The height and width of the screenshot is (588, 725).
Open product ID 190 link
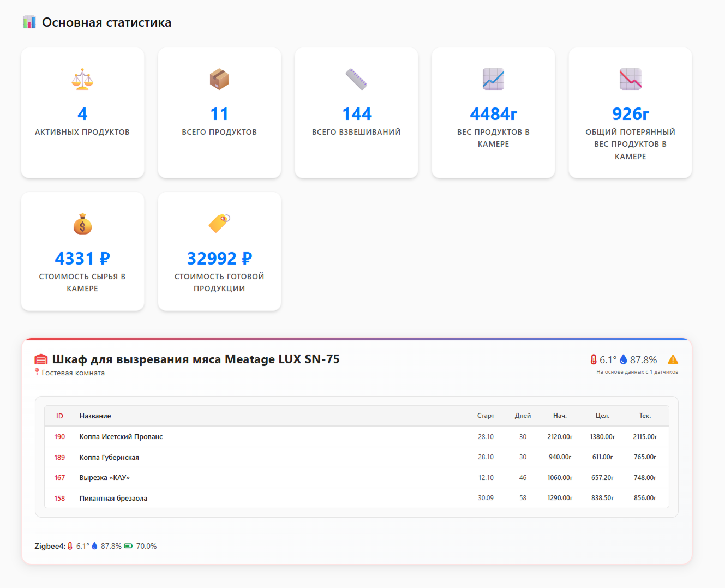pos(59,437)
